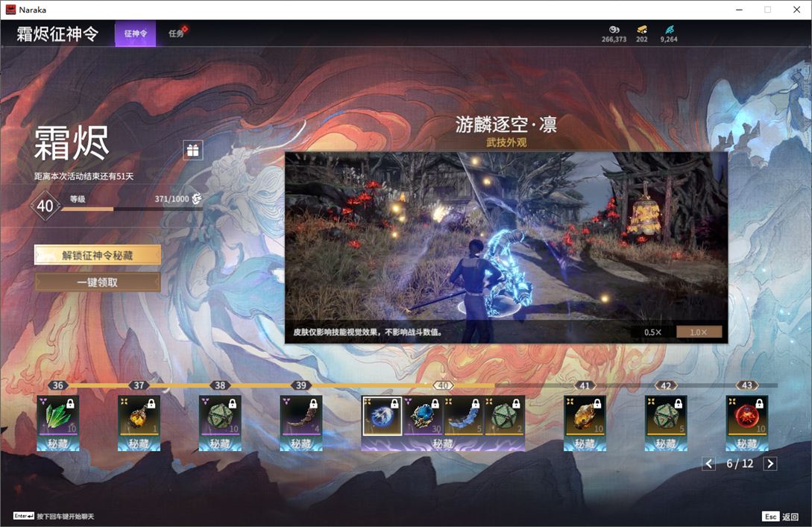
Task: Click timeline marker for level 41
Action: tap(585, 385)
